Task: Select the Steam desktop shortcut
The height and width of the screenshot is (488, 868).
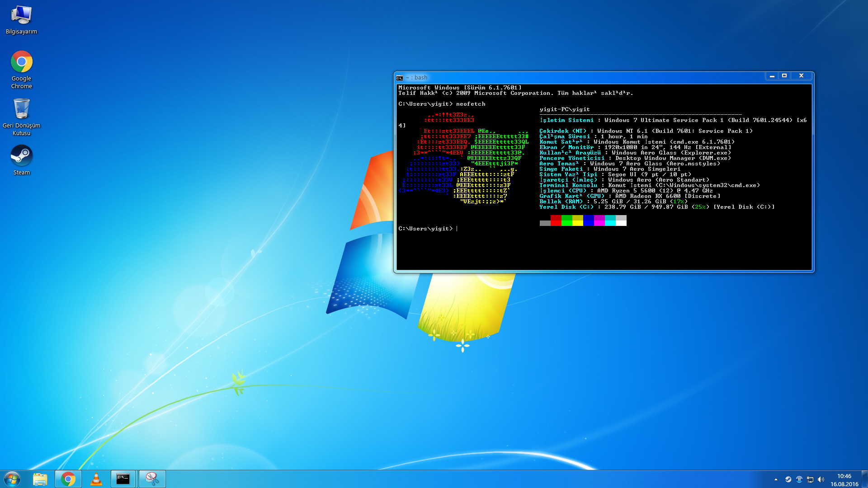Action: [x=21, y=160]
